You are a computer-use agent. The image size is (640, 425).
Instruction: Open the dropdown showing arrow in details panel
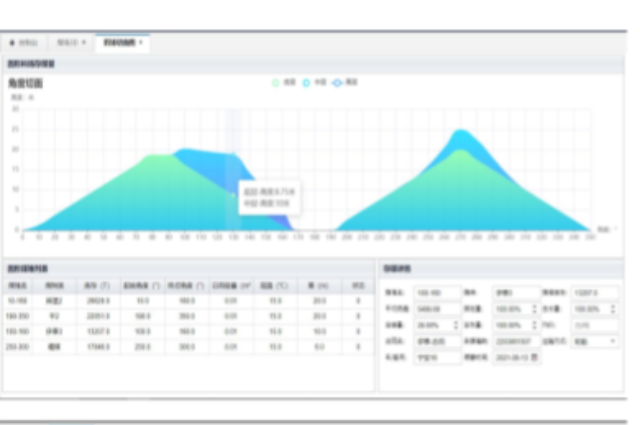611,341
